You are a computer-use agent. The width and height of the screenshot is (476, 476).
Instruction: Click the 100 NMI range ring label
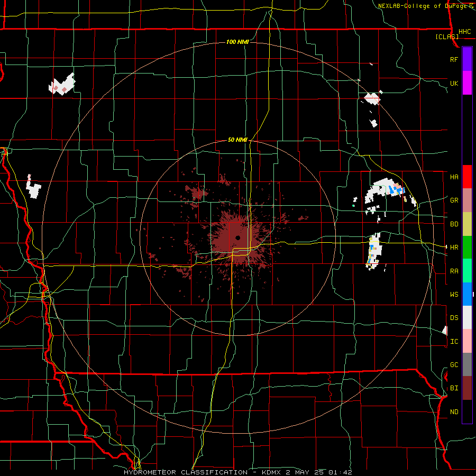[237, 42]
